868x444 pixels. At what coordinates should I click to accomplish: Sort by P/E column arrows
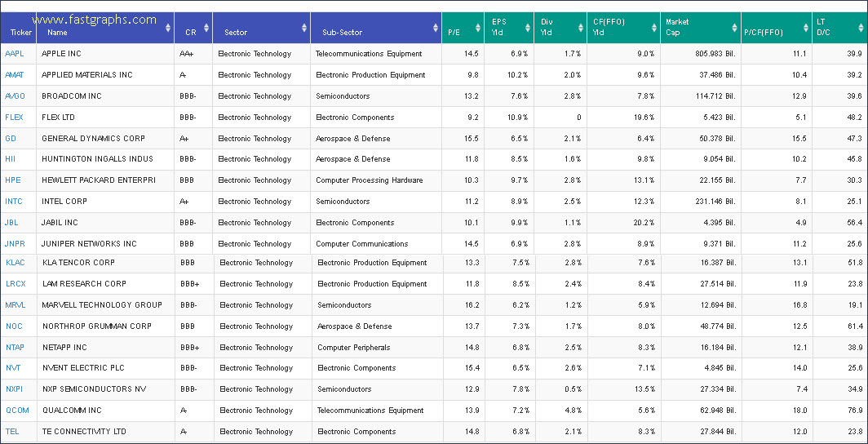[478, 28]
